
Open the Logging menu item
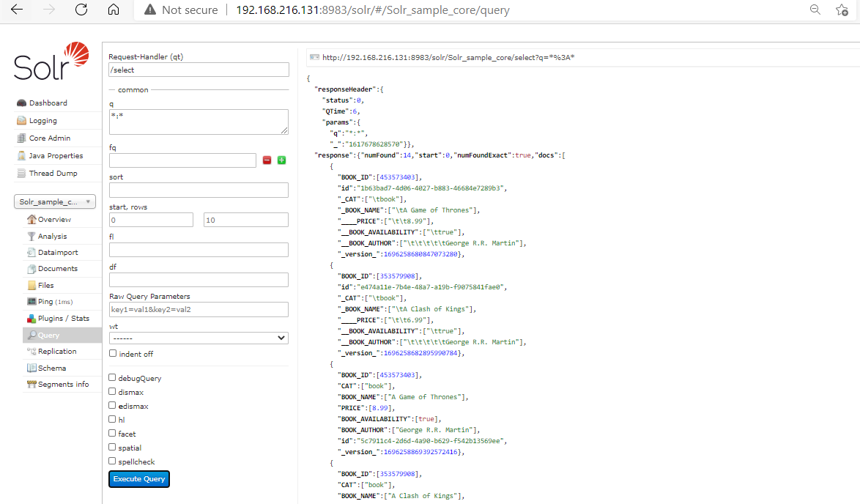pos(42,121)
